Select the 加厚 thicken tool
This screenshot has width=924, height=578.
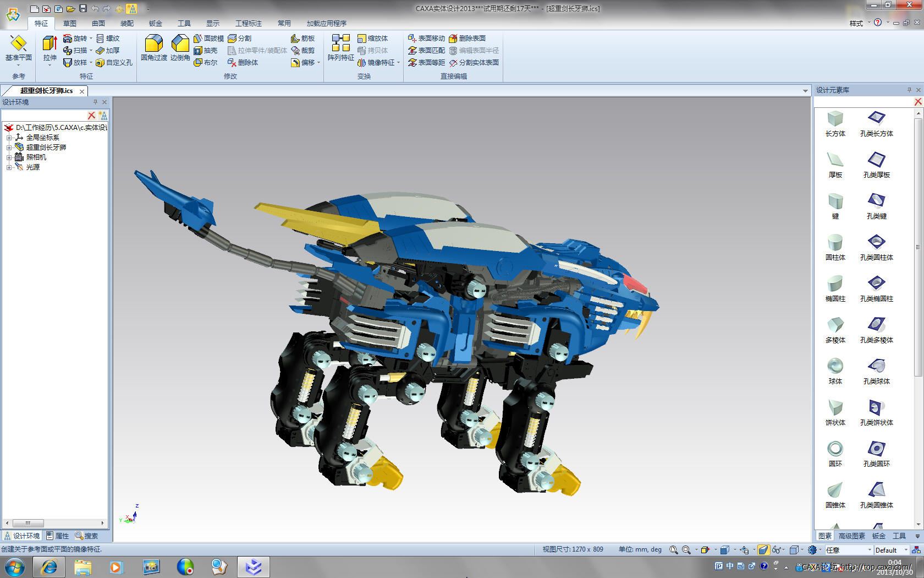pos(107,50)
